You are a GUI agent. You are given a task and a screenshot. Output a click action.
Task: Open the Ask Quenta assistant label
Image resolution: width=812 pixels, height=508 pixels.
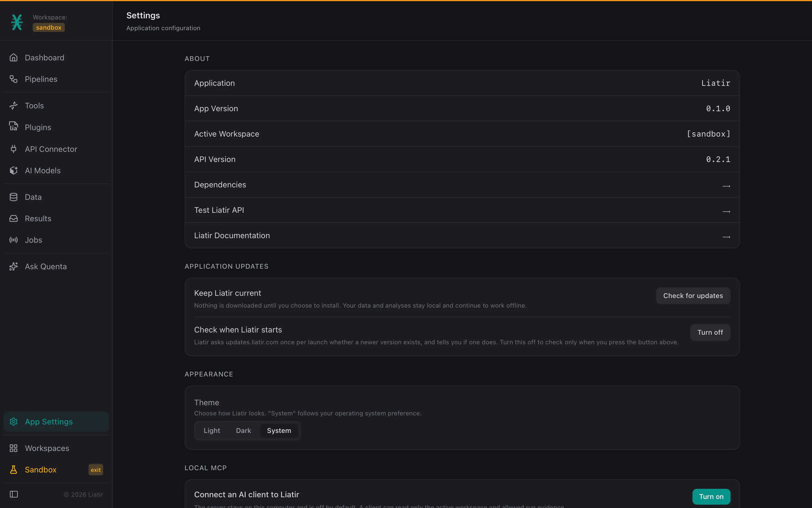46,266
